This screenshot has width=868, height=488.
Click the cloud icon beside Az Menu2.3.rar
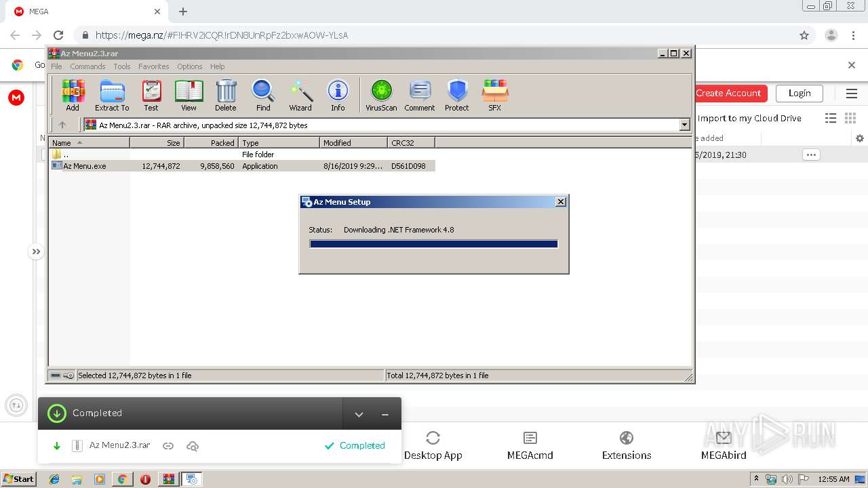193,446
